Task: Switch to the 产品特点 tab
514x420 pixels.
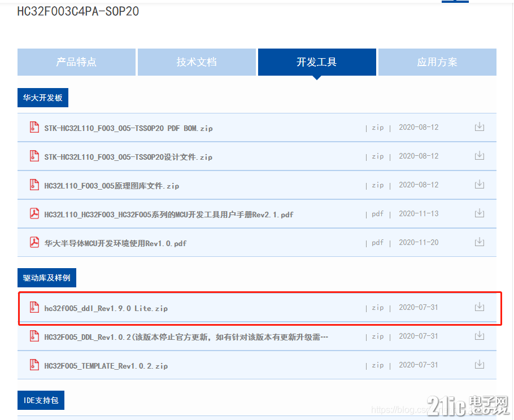Action: point(76,62)
